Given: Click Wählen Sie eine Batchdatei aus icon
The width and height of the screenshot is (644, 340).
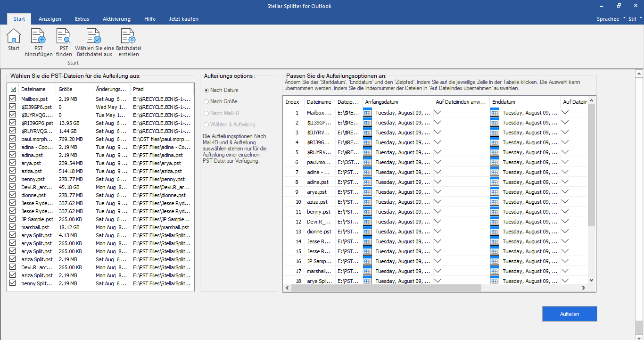Looking at the screenshot, I should [94, 36].
